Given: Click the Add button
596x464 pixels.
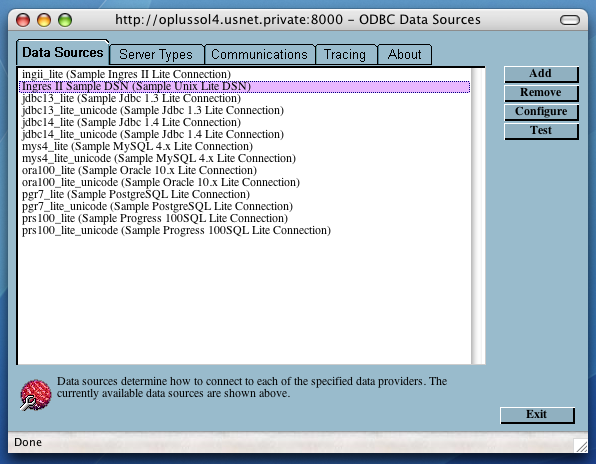Looking at the screenshot, I should 541,74.
